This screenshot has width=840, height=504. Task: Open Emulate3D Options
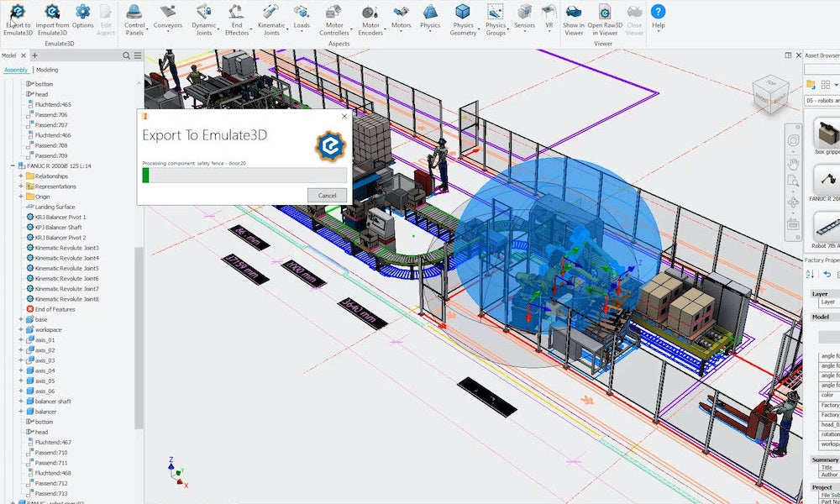click(x=81, y=17)
